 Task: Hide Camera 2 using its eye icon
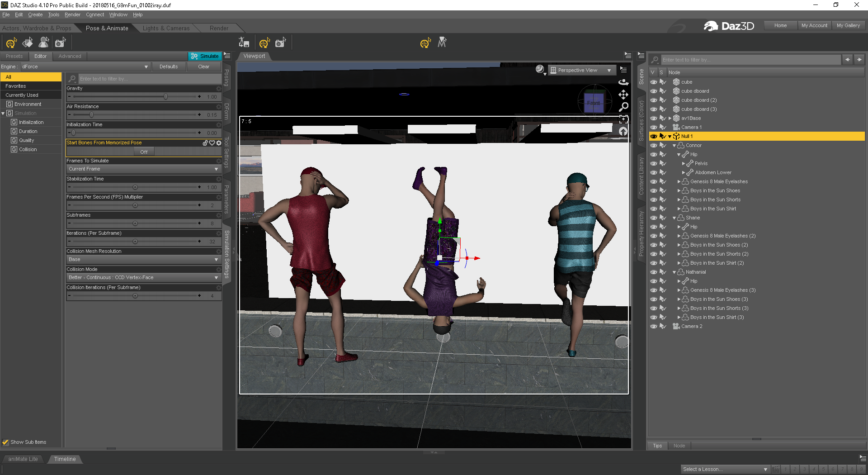pyautogui.click(x=654, y=326)
